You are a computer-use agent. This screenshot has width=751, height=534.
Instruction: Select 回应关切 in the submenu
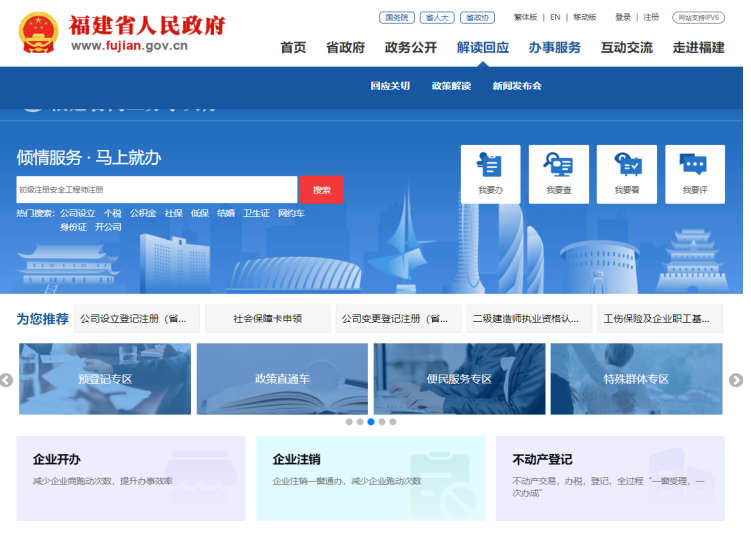pyautogui.click(x=390, y=86)
